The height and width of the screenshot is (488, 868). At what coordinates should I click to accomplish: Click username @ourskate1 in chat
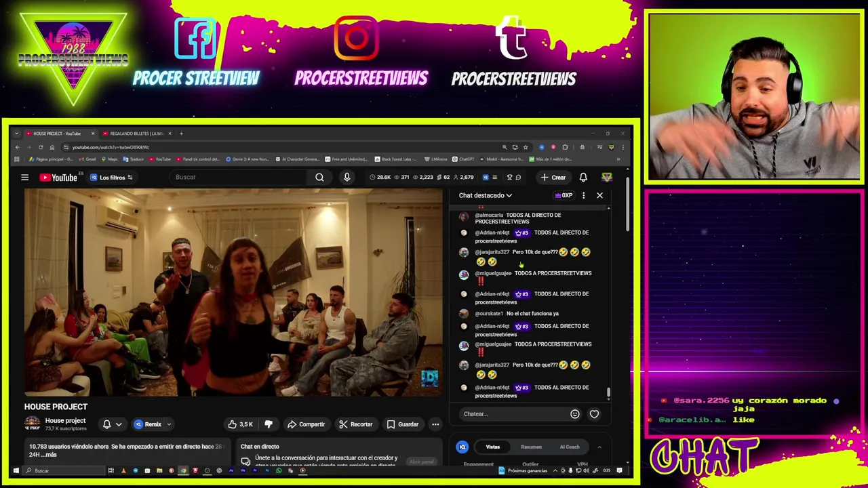click(x=489, y=314)
